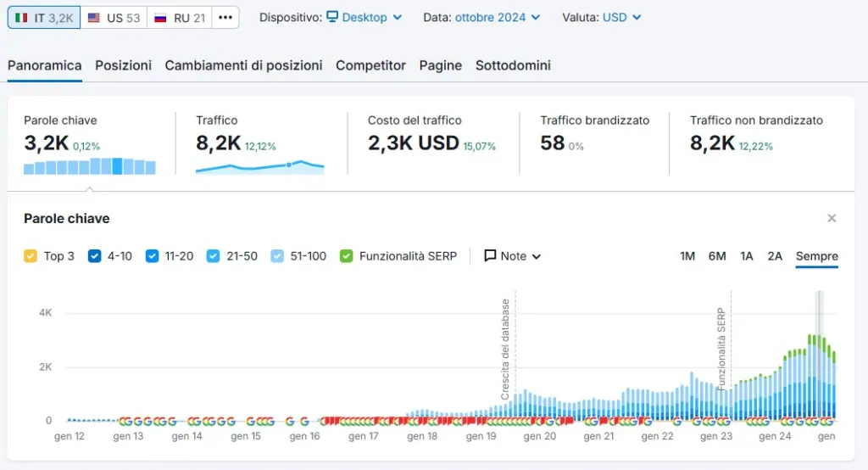This screenshot has width=868, height=470.
Task: Set chart range to 1M
Action: (x=687, y=256)
